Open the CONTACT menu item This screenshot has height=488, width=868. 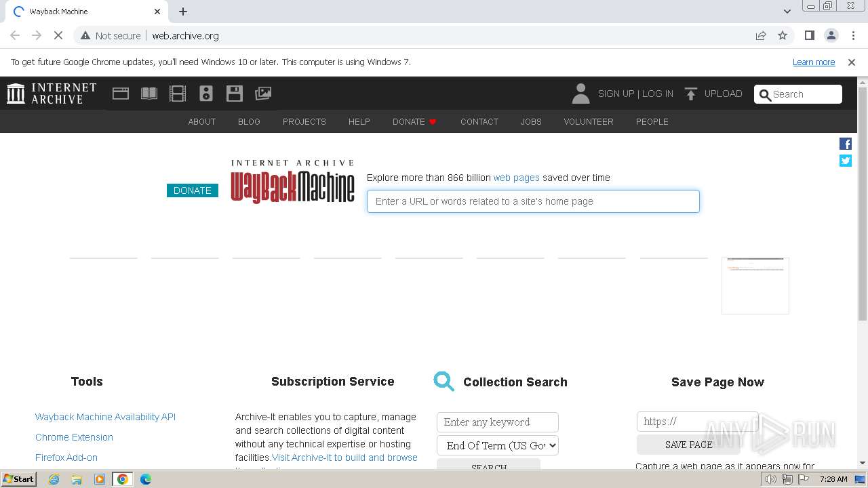point(479,121)
